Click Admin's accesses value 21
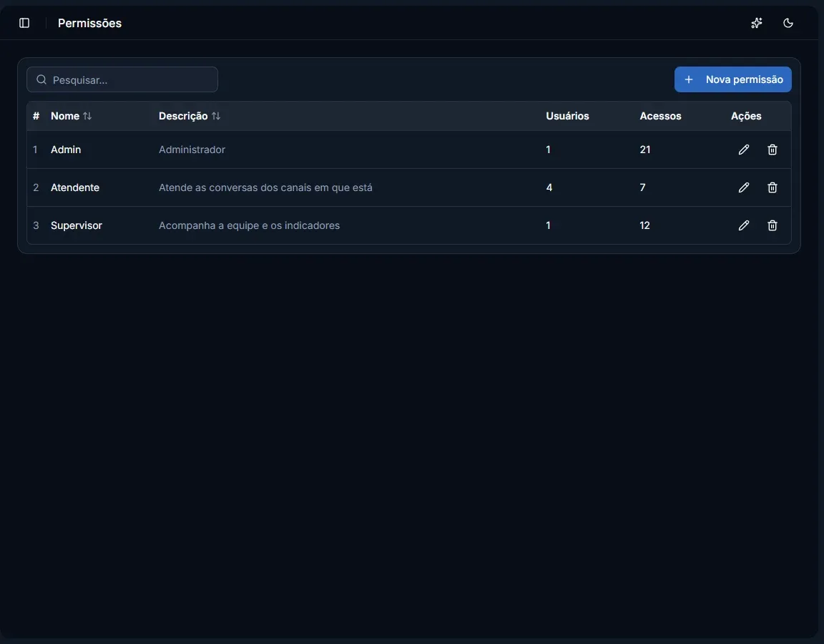The width and height of the screenshot is (824, 644). (x=644, y=150)
